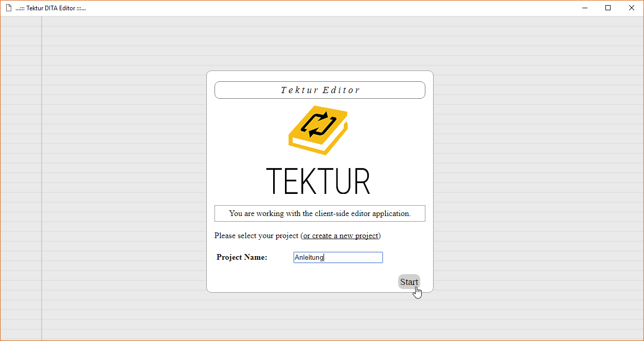
Task: Click the circular sync arrows on the logo
Action: coord(318,124)
